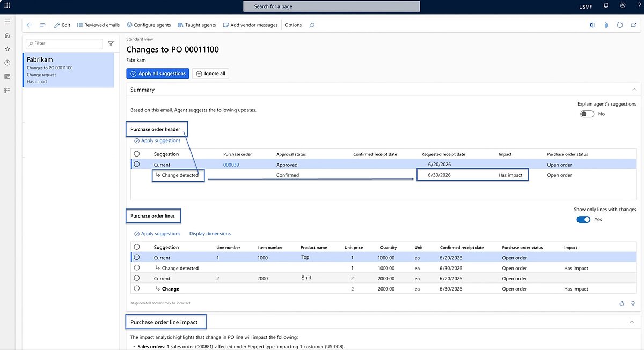Open the settings gear in top bar
This screenshot has width=644, height=350.
(x=623, y=5)
